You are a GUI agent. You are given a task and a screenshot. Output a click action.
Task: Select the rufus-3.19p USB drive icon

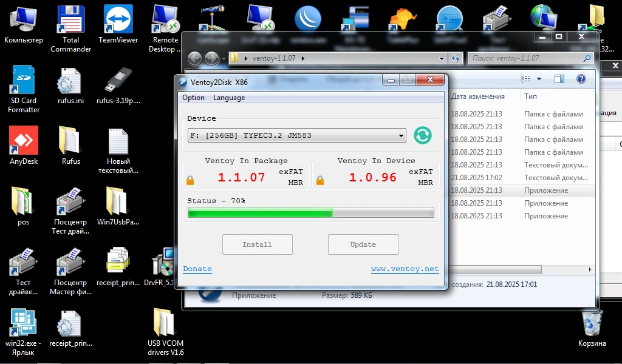coord(118,86)
